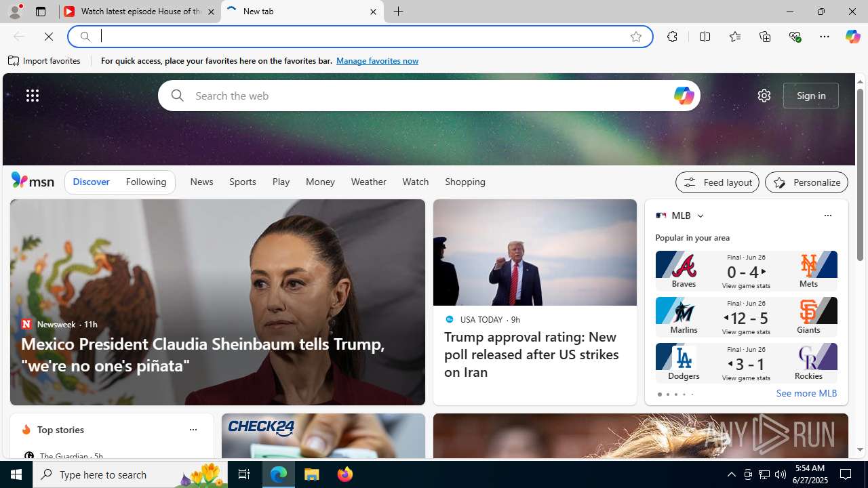Switch to the Following feed tab
This screenshot has width=868, height=488.
tap(146, 182)
